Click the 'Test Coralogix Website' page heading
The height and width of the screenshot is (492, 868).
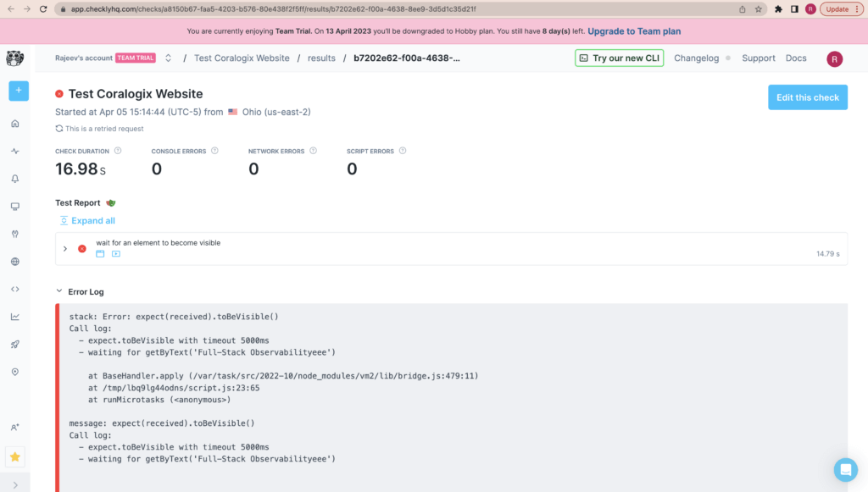[x=136, y=93]
